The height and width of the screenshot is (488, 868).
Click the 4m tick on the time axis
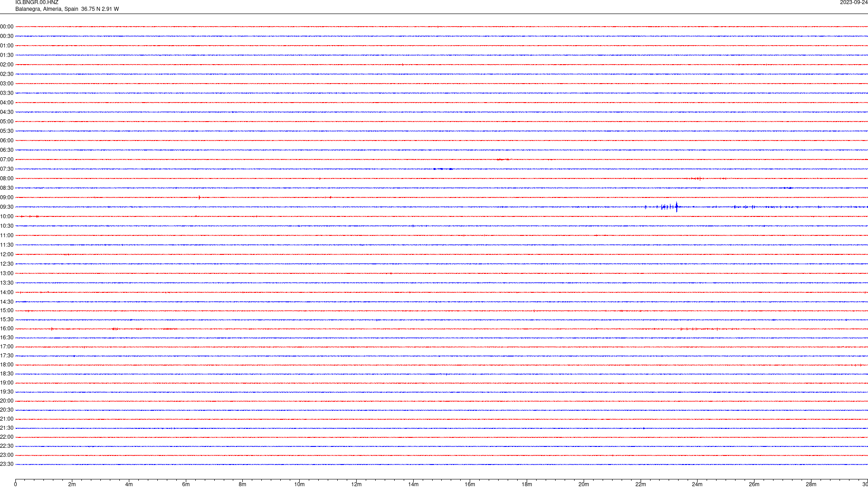pyautogui.click(x=129, y=484)
